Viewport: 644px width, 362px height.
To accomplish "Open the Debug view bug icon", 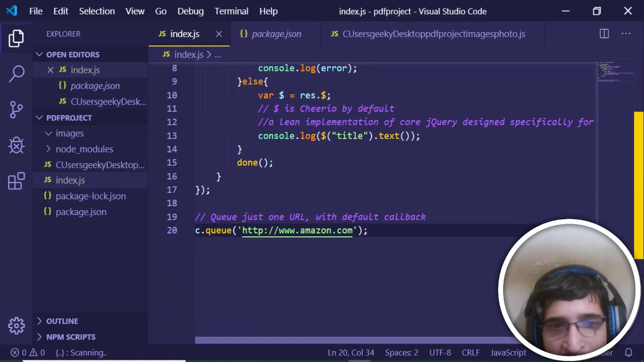I will point(16,145).
